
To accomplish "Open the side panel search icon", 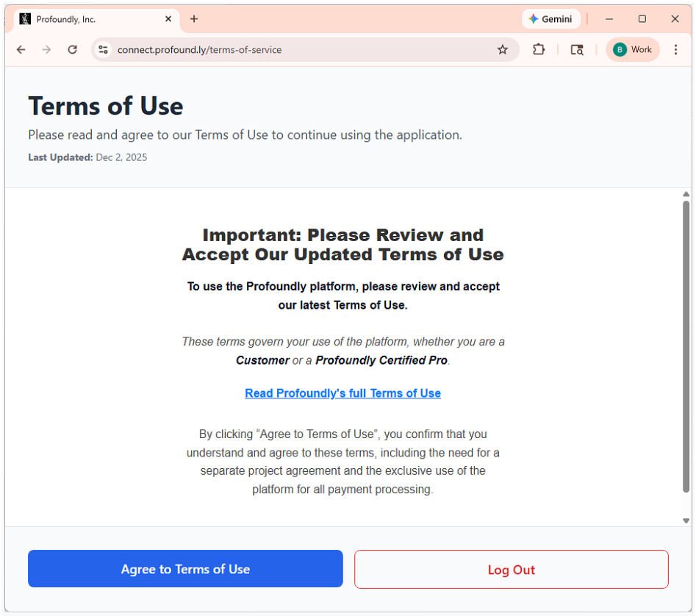I will pyautogui.click(x=577, y=49).
